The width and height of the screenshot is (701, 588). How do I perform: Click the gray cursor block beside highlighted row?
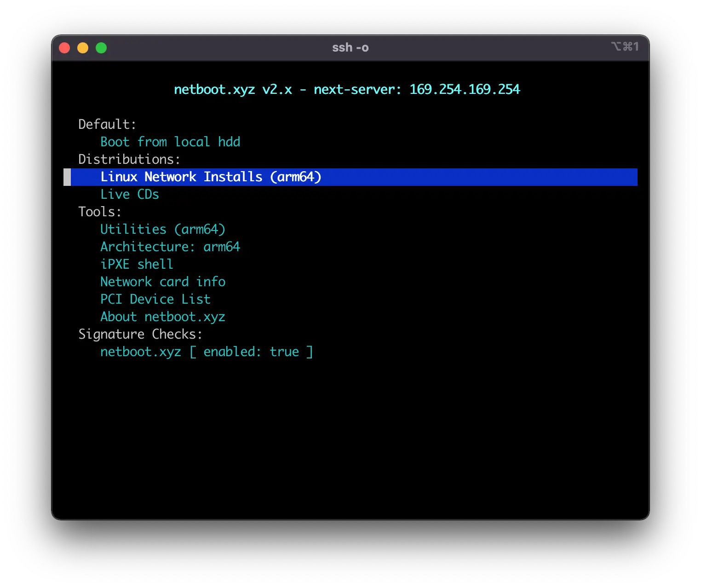[67, 177]
